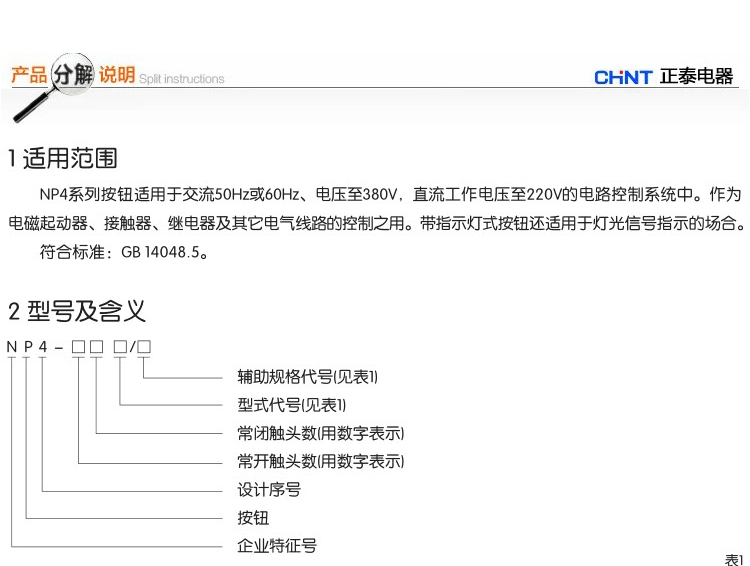Click the 辅助规格代号(见表1) label
Viewport: 750px width, 566px height.
pyautogui.click(x=307, y=377)
